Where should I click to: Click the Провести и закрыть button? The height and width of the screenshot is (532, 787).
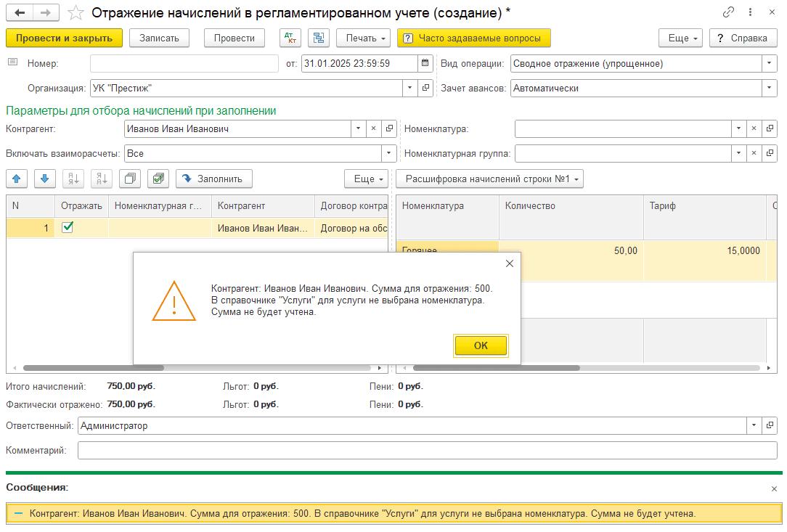click(64, 38)
